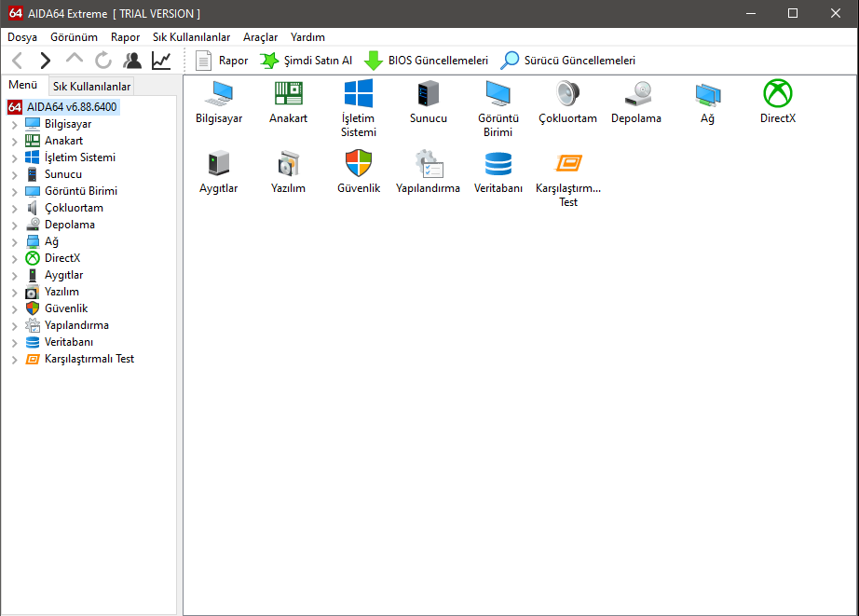This screenshot has height=616, width=859.
Task: Open the line graph toolbar icon
Action: pos(161,61)
